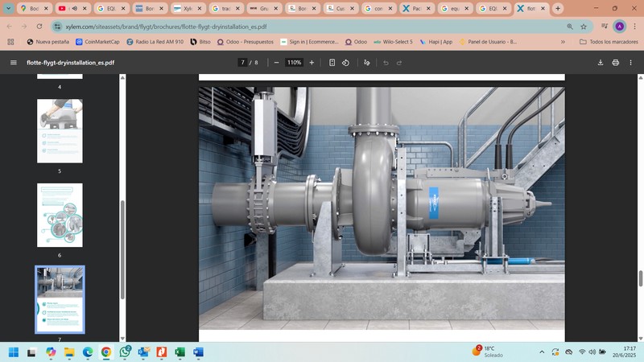The height and width of the screenshot is (362, 644).
Task: Open a new browser tab
Action: (558, 8)
